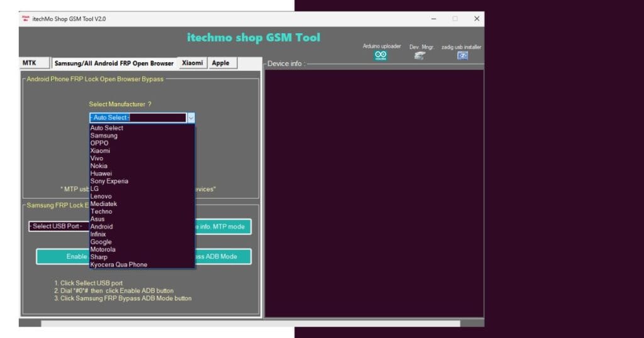Select Motorola in the list
This screenshot has width=644, height=338.
142,249
